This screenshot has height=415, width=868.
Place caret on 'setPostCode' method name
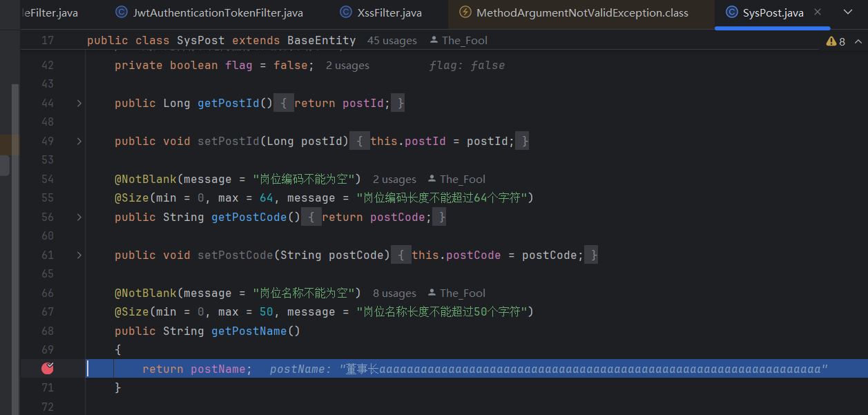(x=235, y=255)
